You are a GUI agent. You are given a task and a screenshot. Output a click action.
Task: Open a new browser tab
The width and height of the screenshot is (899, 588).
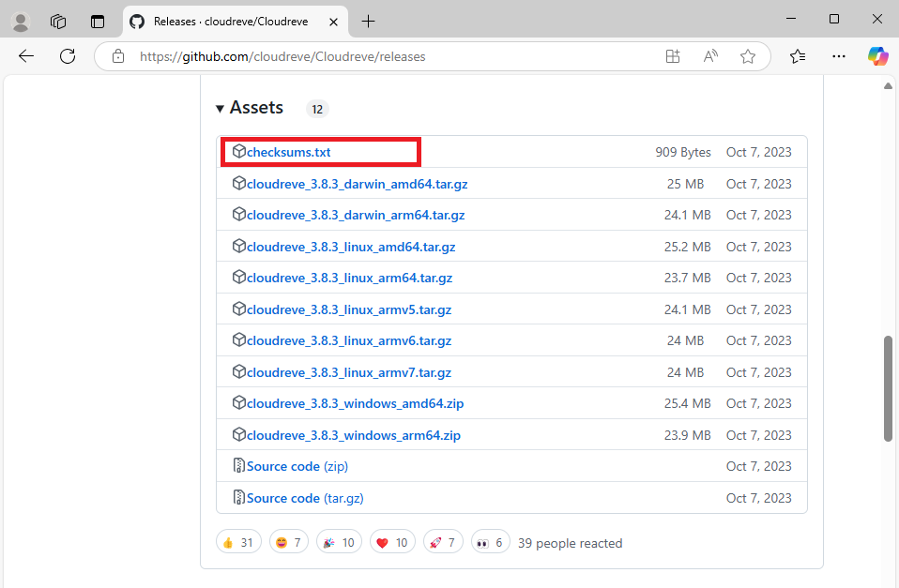[368, 22]
